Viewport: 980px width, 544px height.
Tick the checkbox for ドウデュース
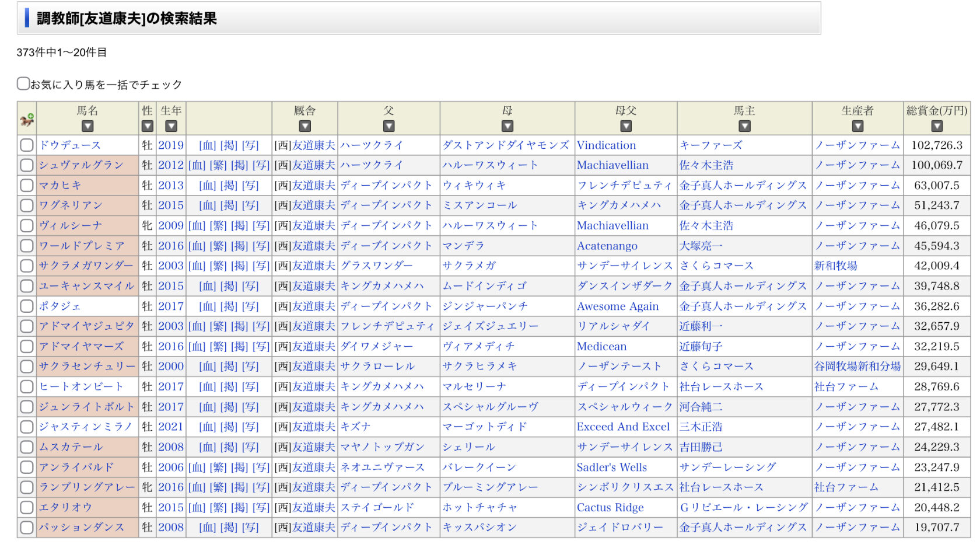coord(27,145)
